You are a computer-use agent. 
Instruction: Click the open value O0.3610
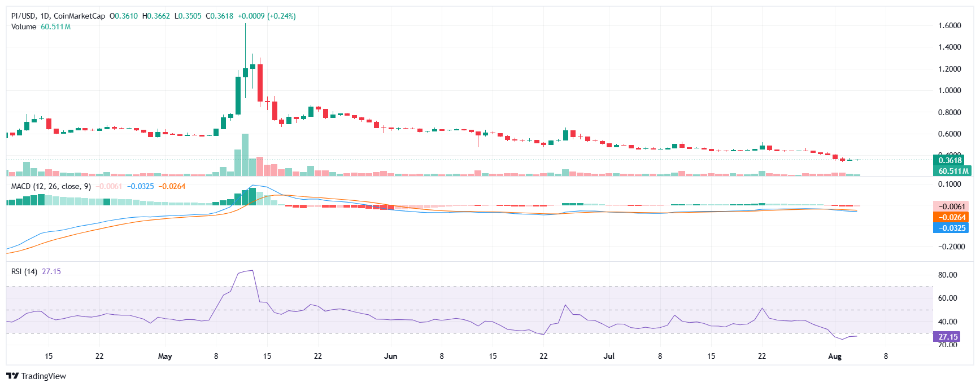coord(124,16)
